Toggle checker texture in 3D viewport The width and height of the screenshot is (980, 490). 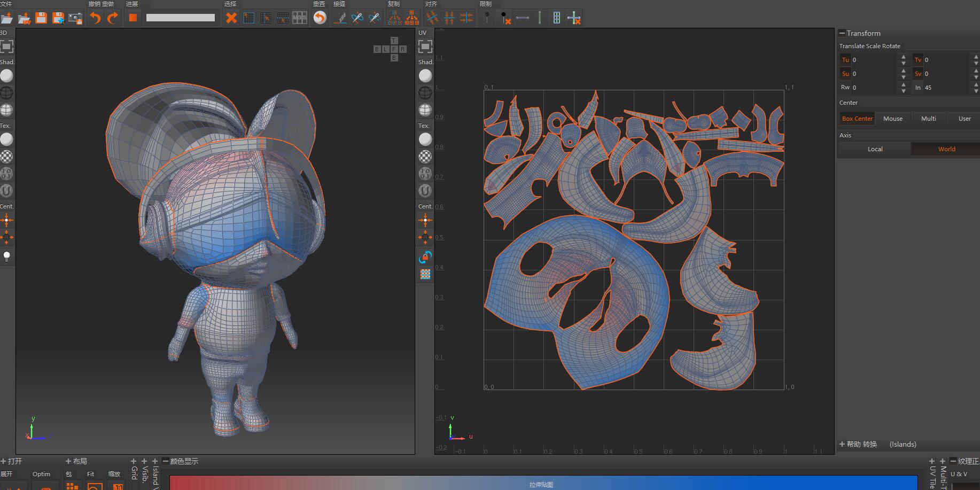click(6, 157)
